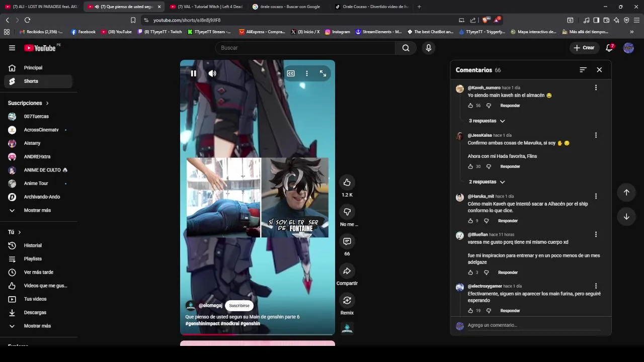Open the Remix option

tap(347, 301)
